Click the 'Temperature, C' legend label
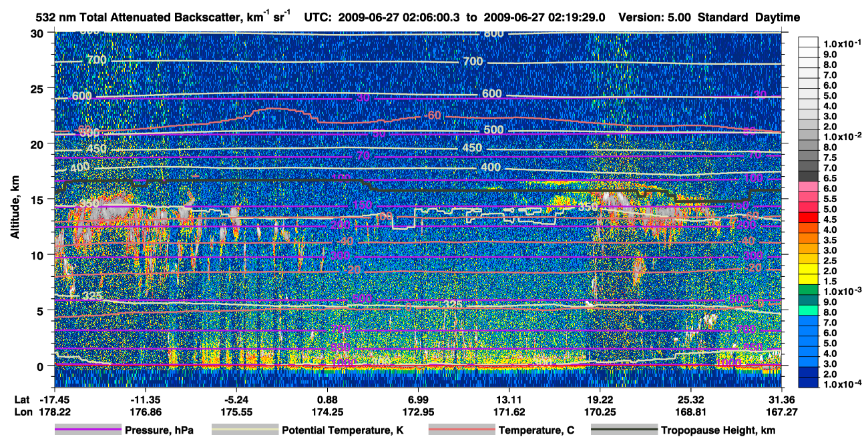The image size is (868, 445). pyautogui.click(x=536, y=430)
